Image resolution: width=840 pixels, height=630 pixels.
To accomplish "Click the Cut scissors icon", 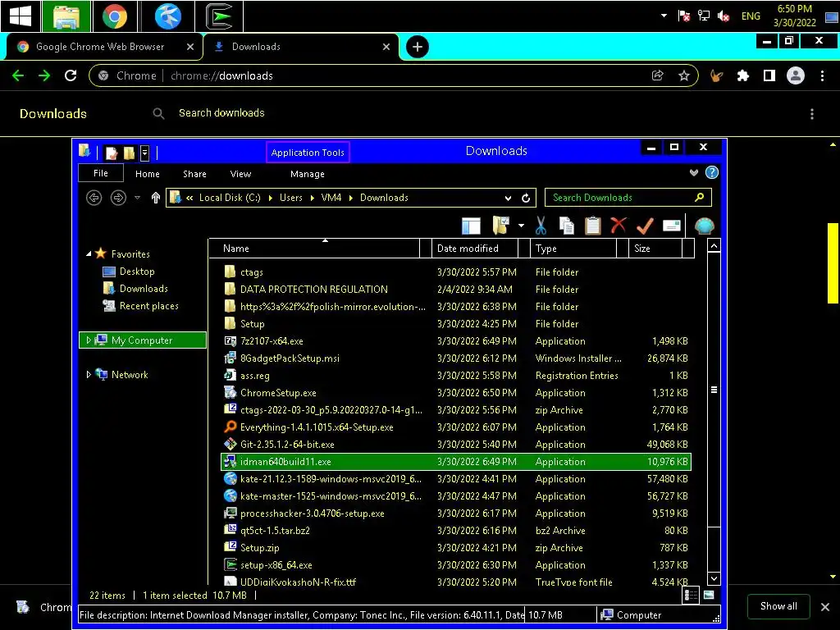I will click(x=541, y=226).
